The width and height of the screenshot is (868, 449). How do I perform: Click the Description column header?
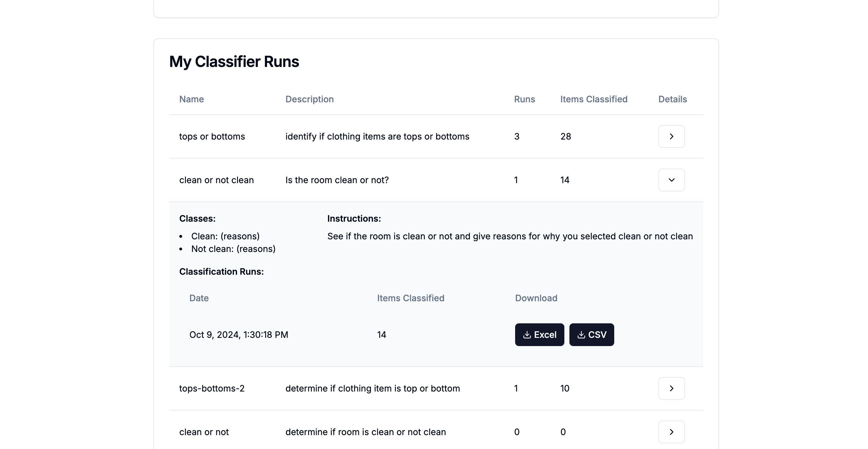309,99
